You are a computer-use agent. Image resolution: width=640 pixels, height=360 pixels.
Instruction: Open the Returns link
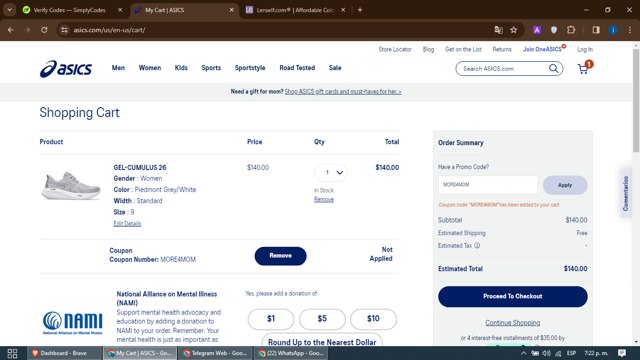(502, 49)
